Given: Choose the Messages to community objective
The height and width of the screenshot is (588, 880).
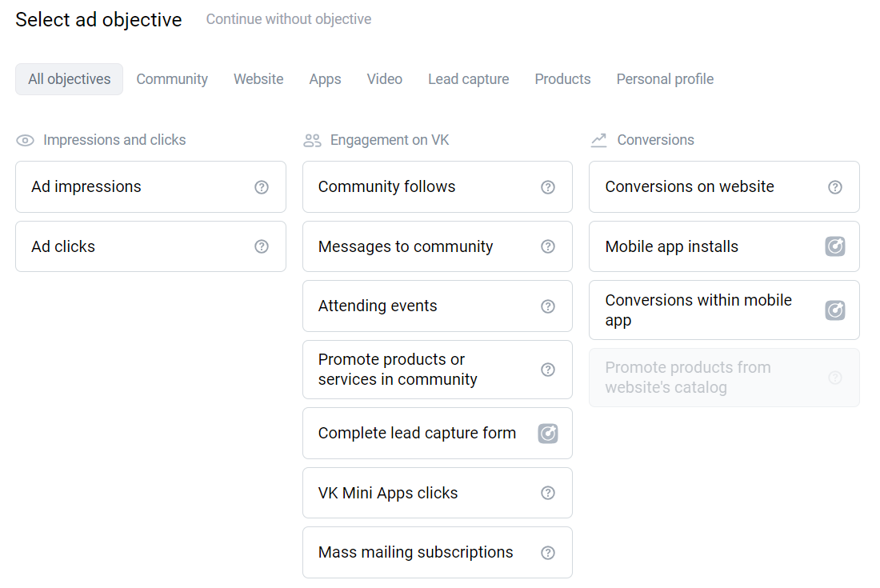Looking at the screenshot, I should [437, 246].
